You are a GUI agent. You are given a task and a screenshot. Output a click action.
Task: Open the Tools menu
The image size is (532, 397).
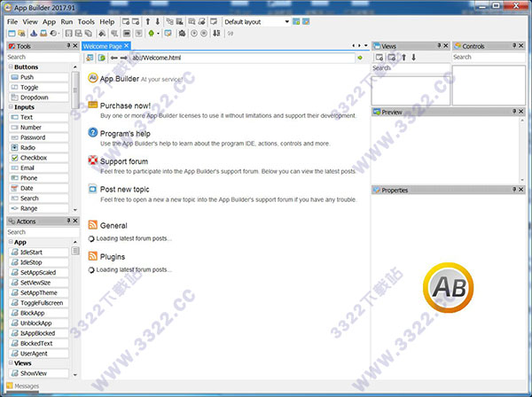(86, 21)
